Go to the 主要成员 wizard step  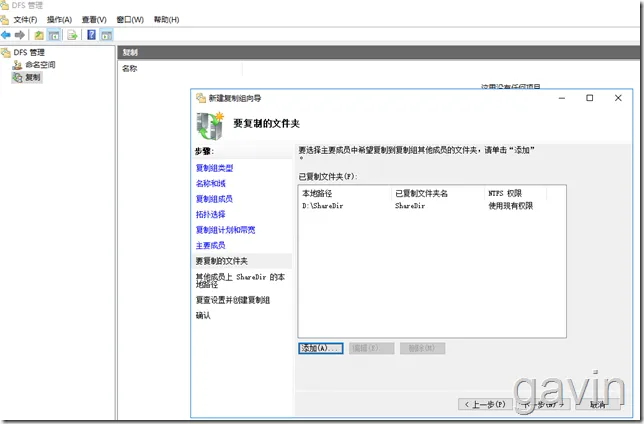pos(211,246)
